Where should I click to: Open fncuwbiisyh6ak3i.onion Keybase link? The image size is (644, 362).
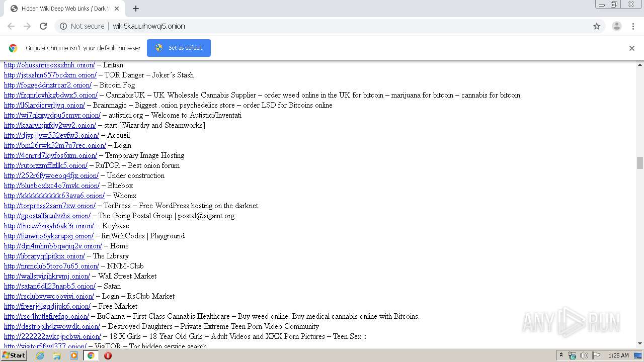pos(49,226)
